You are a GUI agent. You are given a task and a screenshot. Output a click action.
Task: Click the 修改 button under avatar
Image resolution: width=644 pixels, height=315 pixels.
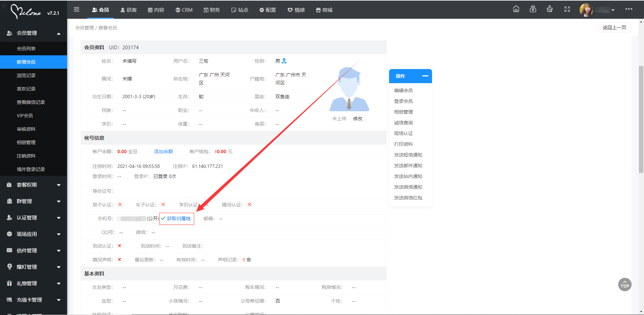coord(358,119)
